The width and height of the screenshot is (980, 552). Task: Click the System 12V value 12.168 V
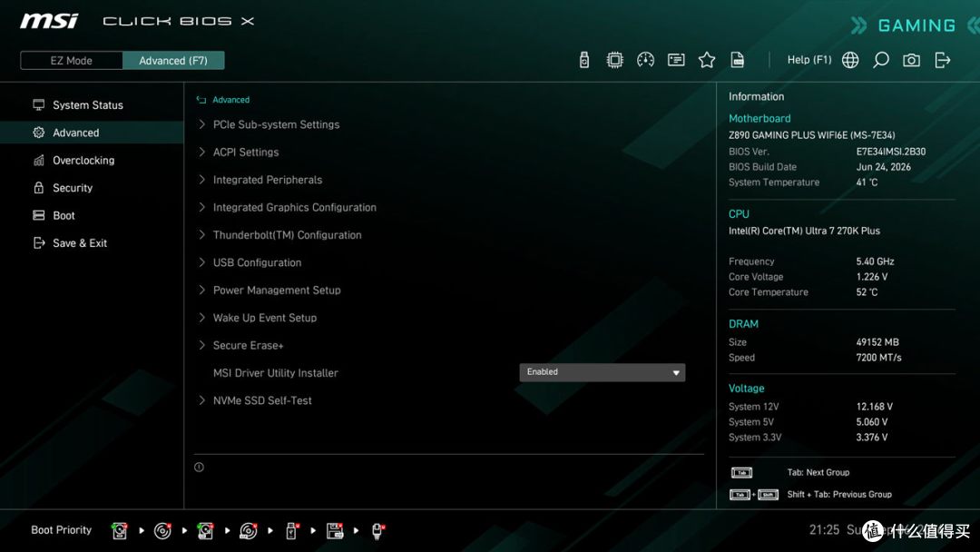(875, 407)
